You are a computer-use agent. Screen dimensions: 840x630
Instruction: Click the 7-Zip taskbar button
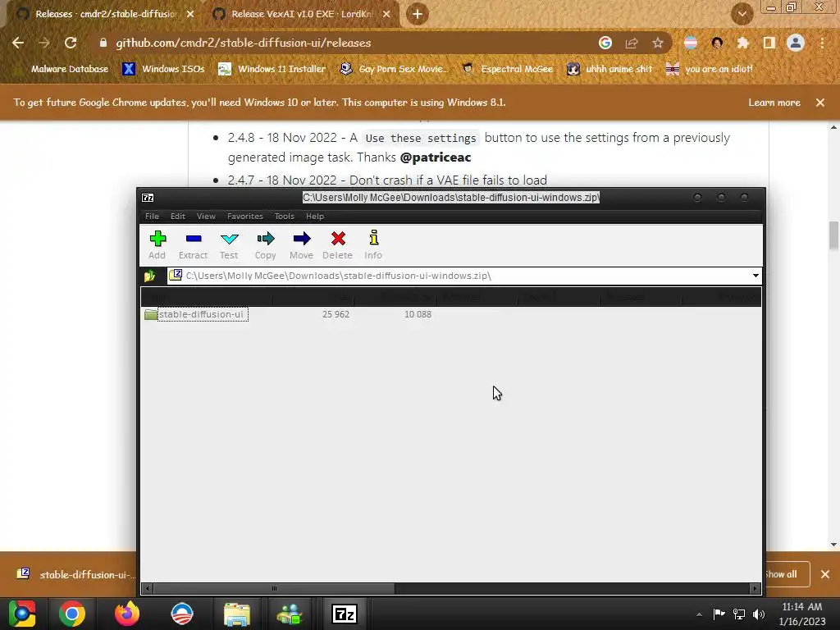click(x=345, y=614)
